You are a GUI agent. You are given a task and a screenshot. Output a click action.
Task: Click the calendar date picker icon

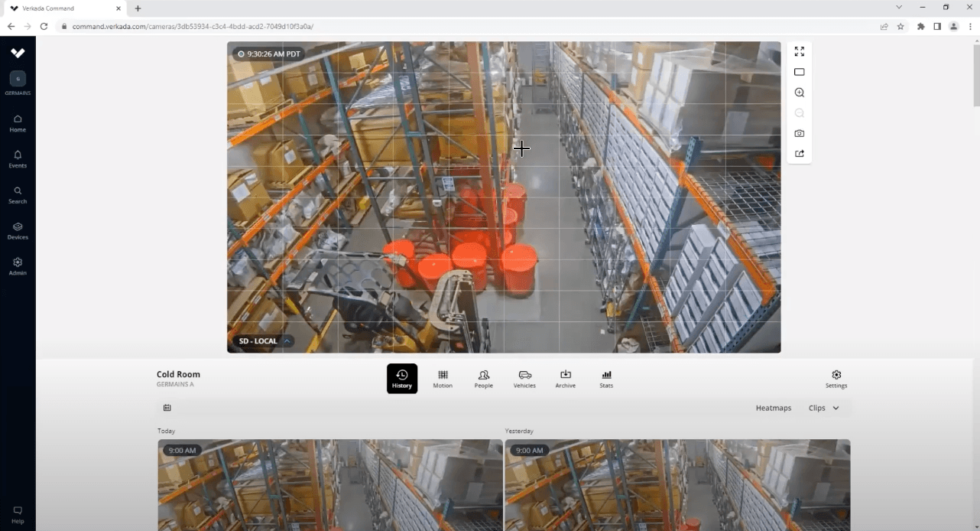pyautogui.click(x=167, y=408)
